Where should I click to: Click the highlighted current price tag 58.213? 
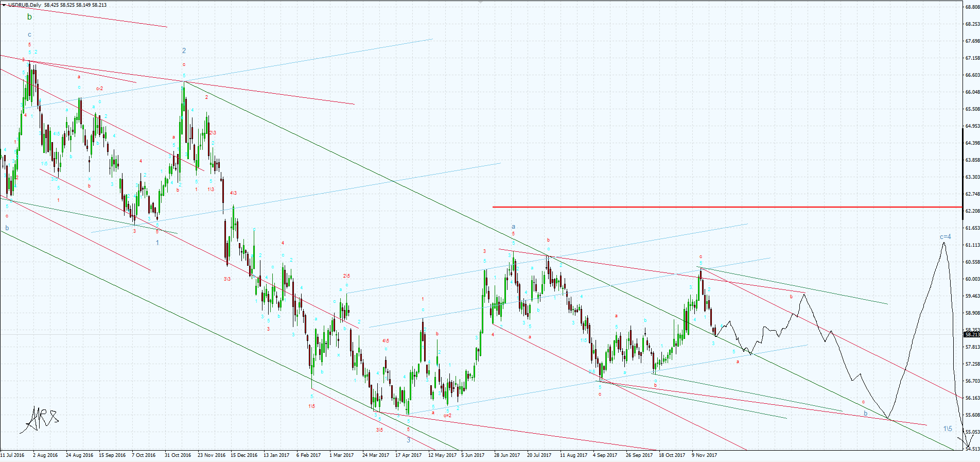(971, 335)
